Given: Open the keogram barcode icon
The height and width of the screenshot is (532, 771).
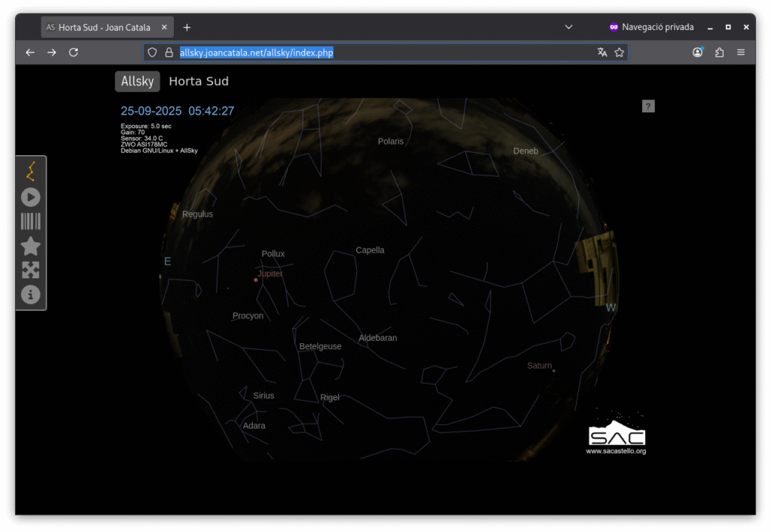Looking at the screenshot, I should coord(31,221).
